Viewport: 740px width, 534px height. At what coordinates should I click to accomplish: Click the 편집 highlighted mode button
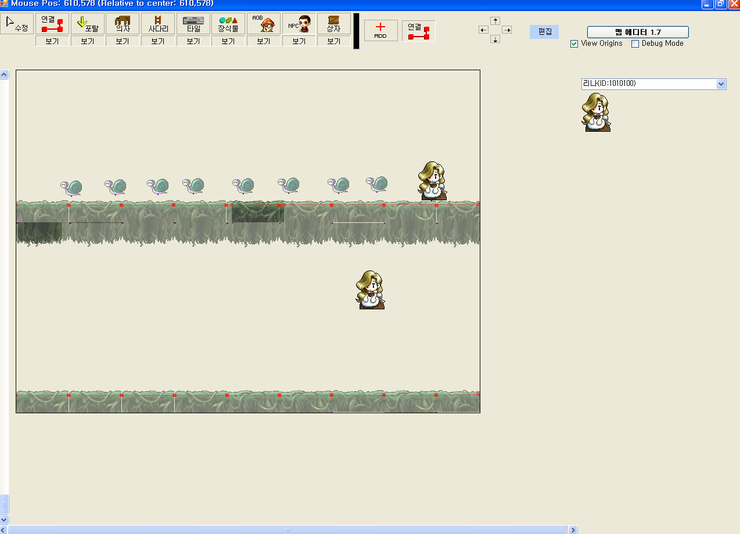pyautogui.click(x=544, y=32)
